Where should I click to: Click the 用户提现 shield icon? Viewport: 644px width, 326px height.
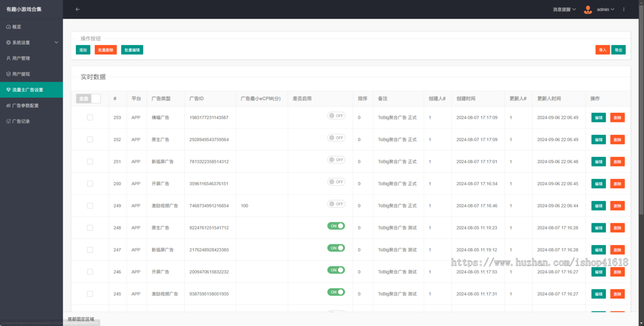click(8, 74)
